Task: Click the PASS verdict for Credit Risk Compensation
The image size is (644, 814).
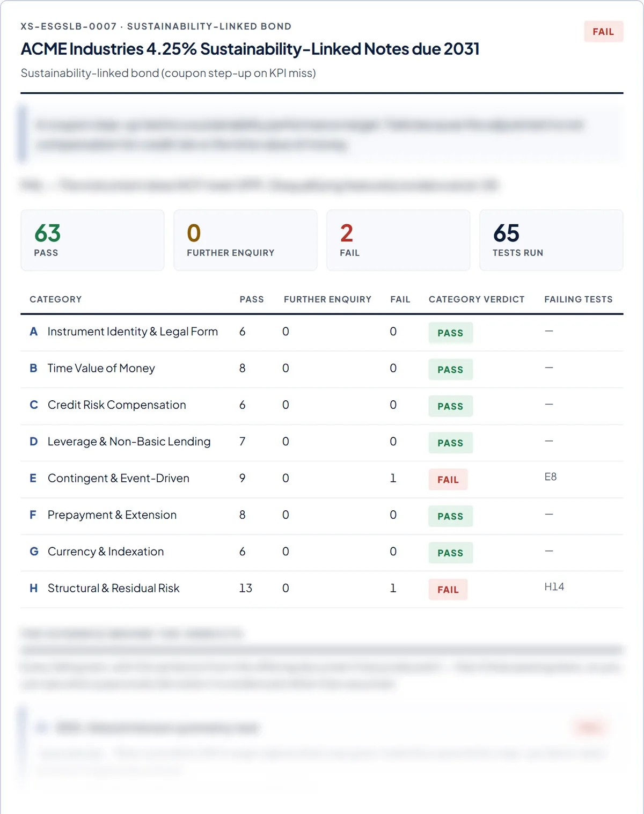Action: 450,406
